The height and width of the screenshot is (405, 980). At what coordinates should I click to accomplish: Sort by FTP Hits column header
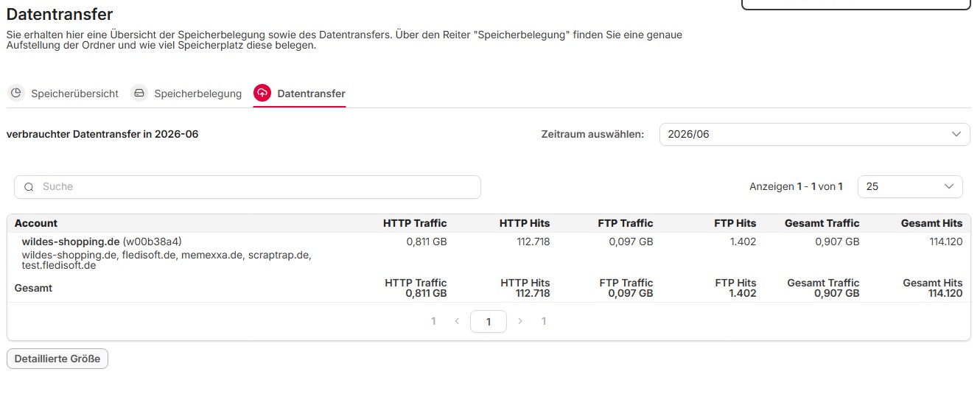[x=735, y=223]
